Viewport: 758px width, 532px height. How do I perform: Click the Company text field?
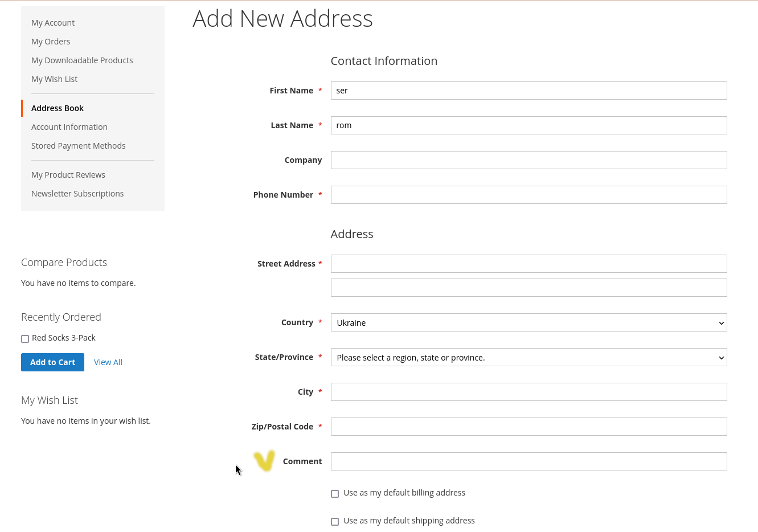pos(528,160)
